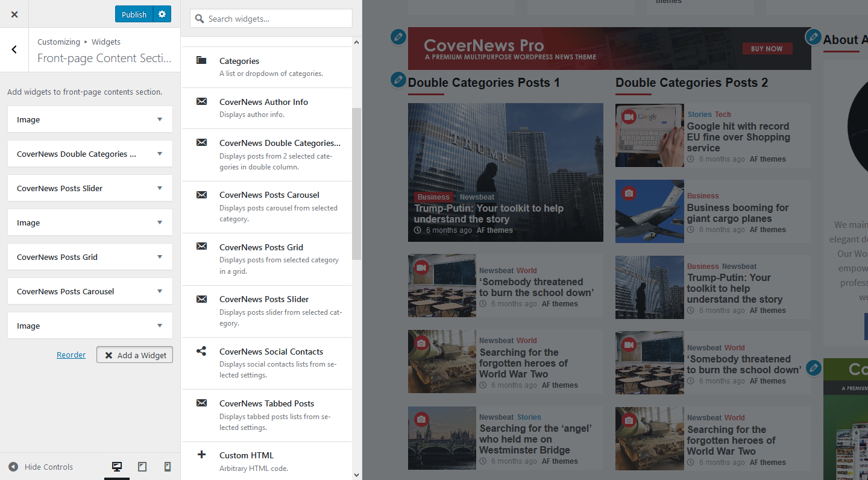This screenshot has height=480, width=868.
Task: Click Stories category on Westminster article
Action: click(529, 417)
